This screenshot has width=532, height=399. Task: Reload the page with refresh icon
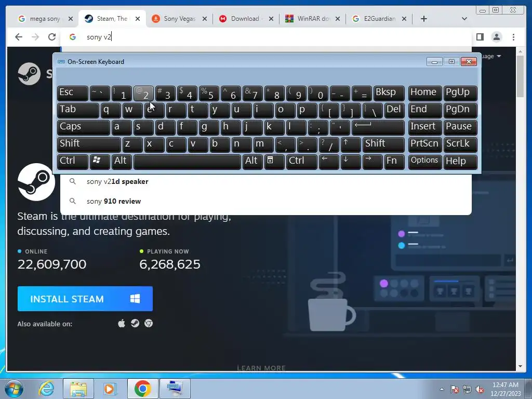point(52,37)
